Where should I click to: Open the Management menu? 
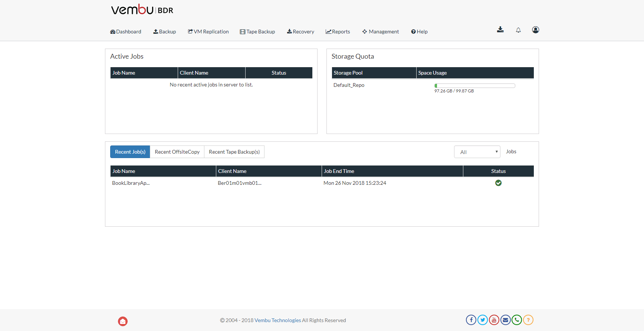[381, 32]
